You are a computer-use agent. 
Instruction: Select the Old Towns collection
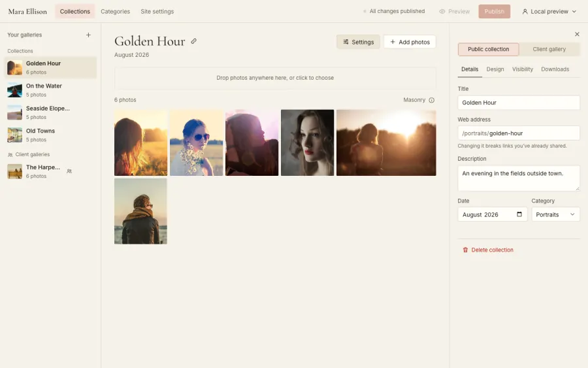(50, 135)
